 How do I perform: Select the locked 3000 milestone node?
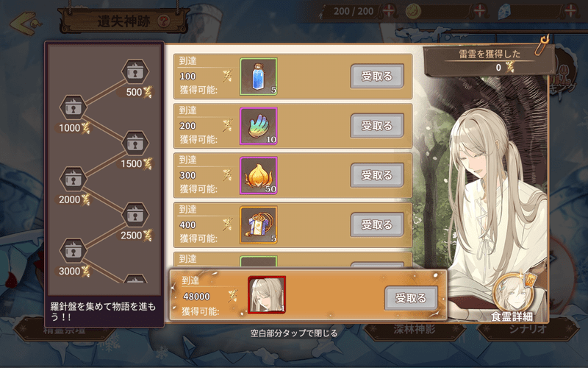[73, 251]
